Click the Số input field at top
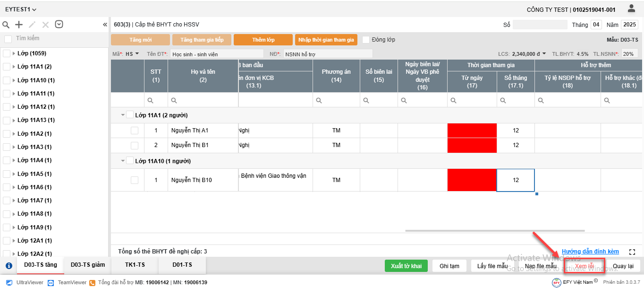The image size is (644, 288). pyautogui.click(x=540, y=25)
